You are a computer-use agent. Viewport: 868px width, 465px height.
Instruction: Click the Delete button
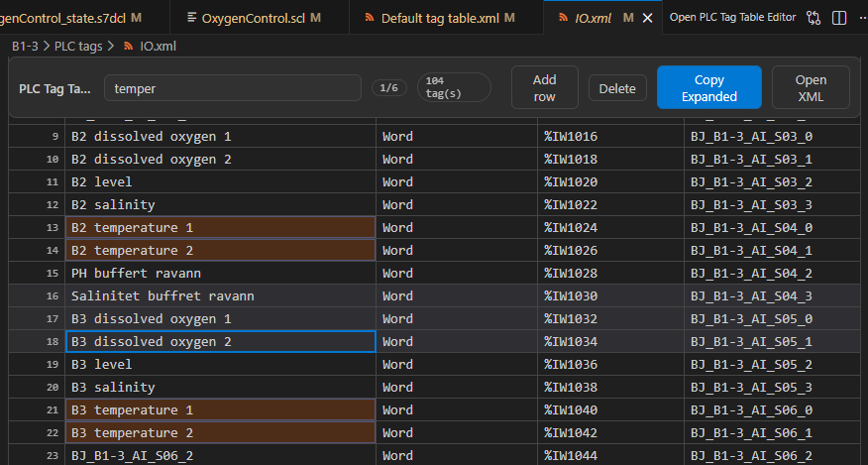click(x=617, y=88)
